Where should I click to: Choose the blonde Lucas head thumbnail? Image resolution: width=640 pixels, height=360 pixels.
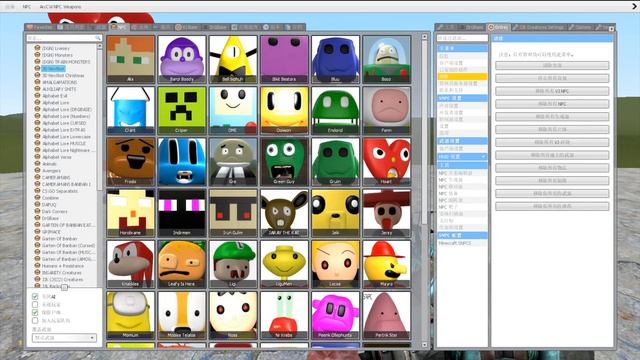click(x=336, y=264)
